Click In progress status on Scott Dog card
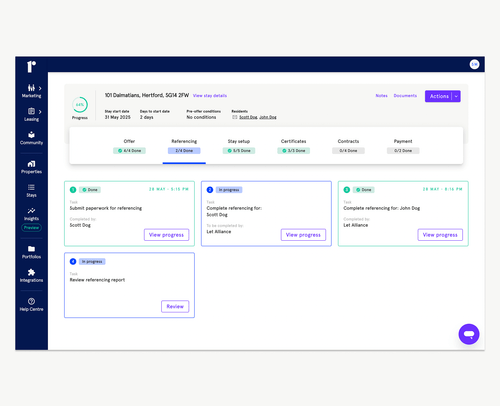The width and height of the screenshot is (500, 406). pos(229,190)
